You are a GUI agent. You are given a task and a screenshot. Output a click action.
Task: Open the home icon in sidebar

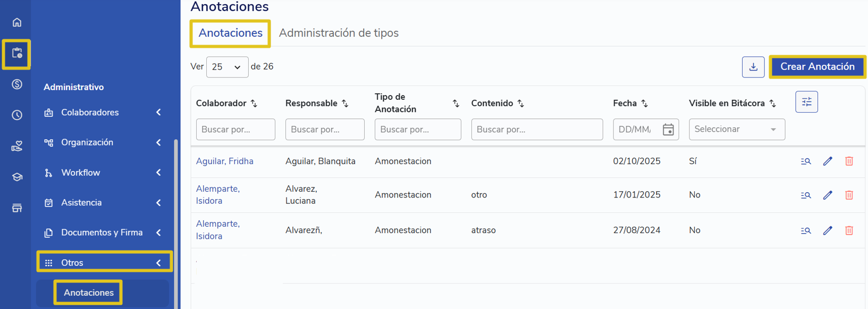pos(17,22)
